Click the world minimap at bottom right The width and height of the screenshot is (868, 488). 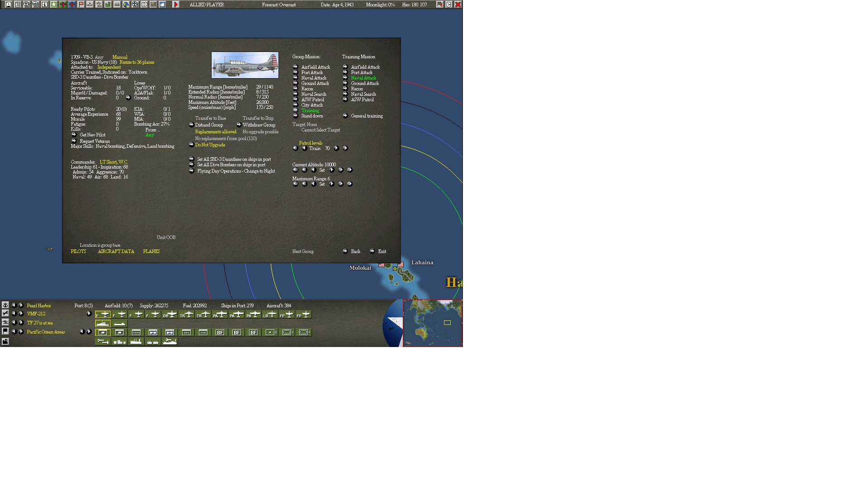(x=432, y=323)
